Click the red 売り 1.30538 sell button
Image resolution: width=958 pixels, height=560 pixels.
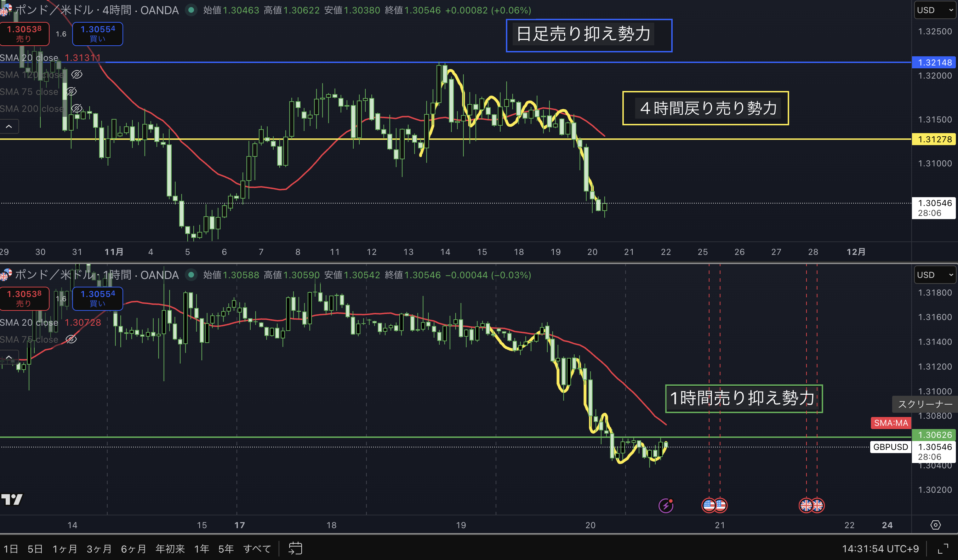point(24,34)
